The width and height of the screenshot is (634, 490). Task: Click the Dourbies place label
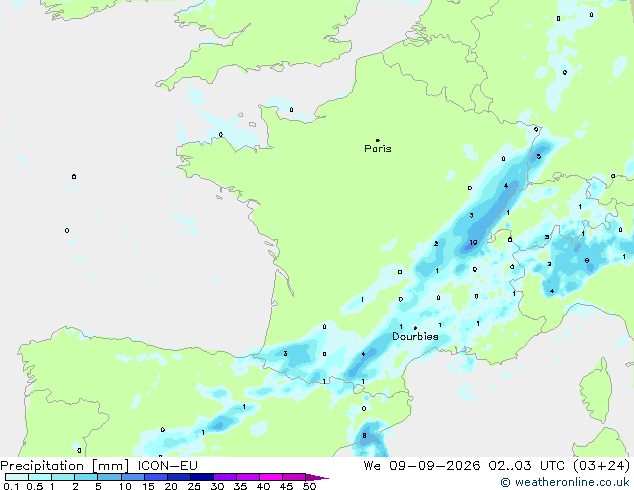tap(415, 336)
